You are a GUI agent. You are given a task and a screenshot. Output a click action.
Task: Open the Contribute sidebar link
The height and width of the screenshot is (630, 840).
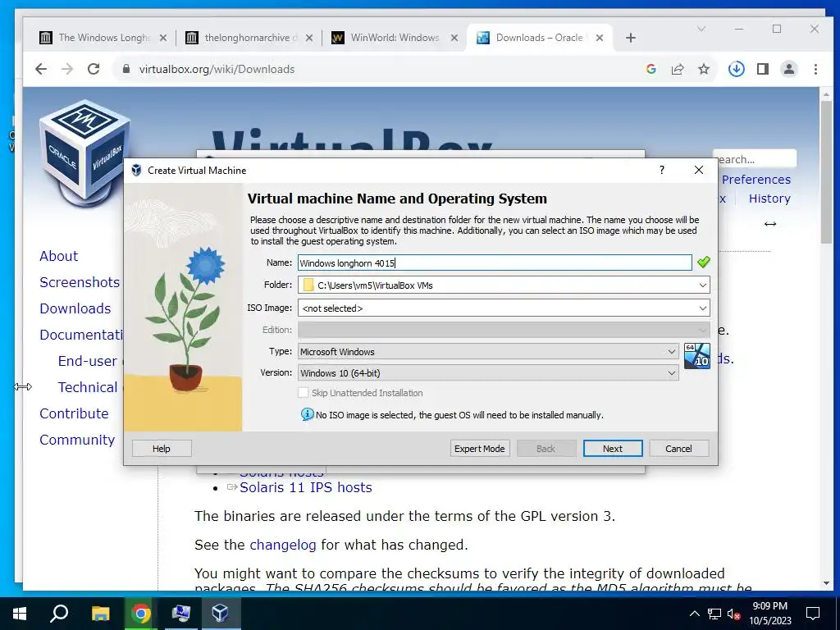point(74,413)
